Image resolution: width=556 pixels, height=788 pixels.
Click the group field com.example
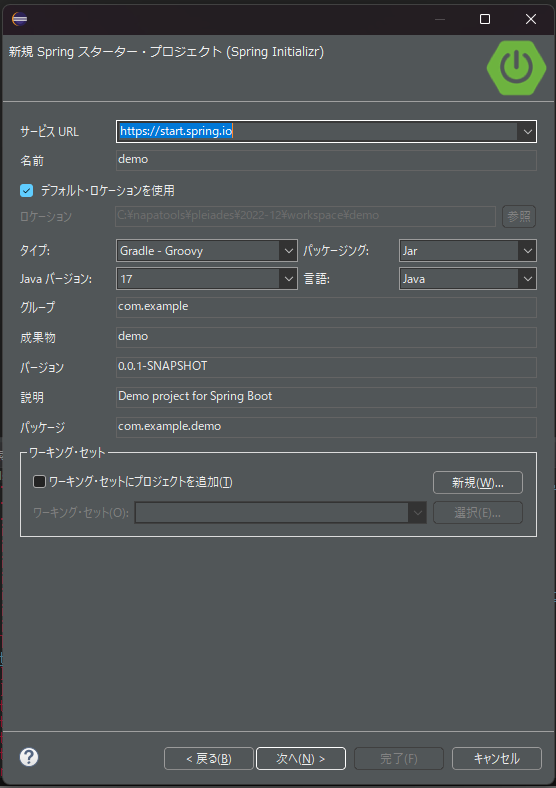click(x=326, y=307)
